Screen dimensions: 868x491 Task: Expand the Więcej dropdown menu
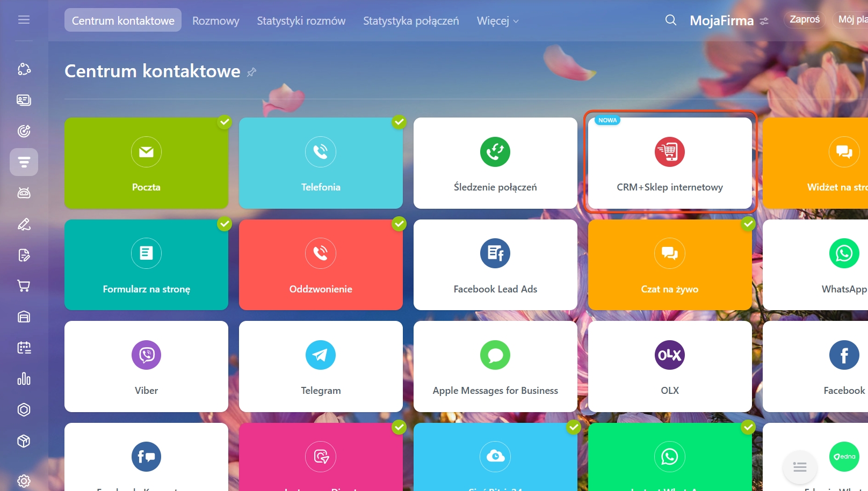point(497,21)
